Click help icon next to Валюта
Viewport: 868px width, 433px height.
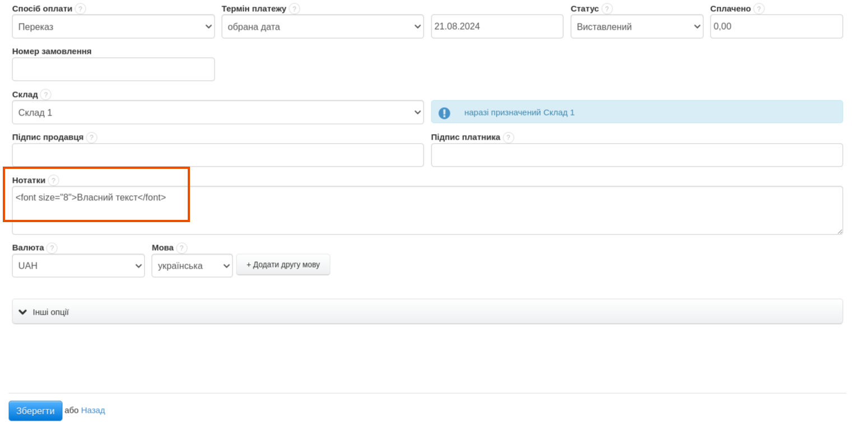[52, 248]
